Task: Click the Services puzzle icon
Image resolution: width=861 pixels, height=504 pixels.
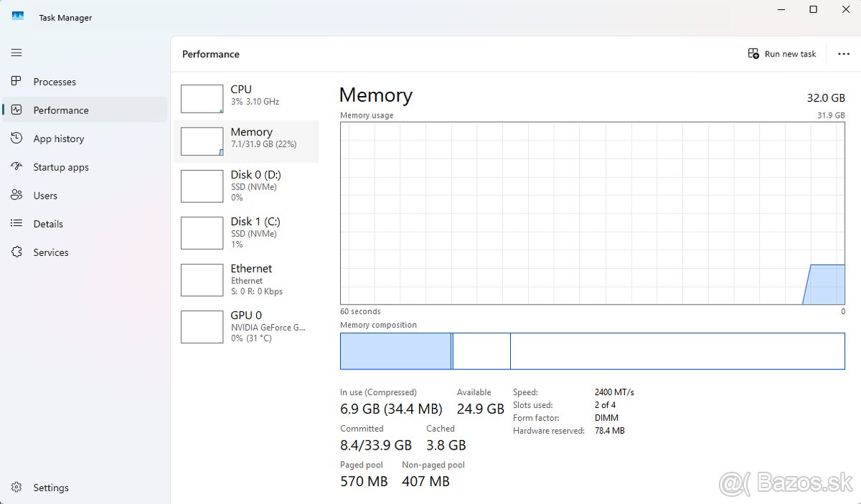Action: (17, 252)
